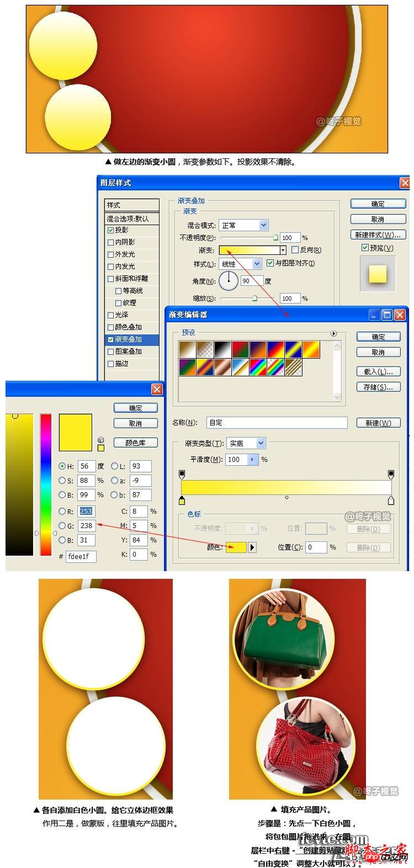Select the first foreground-to-background gradient preset
Viewport: 414px width, 868px height.
click(188, 350)
